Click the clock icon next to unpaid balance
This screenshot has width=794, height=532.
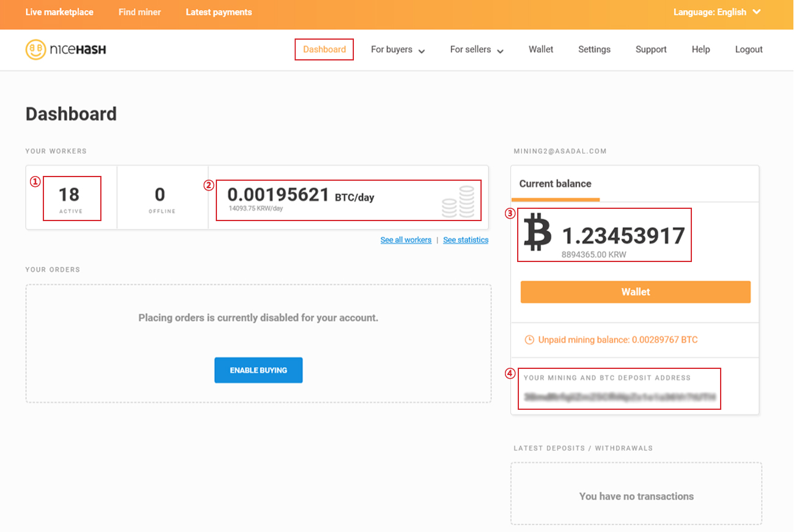[529, 340]
